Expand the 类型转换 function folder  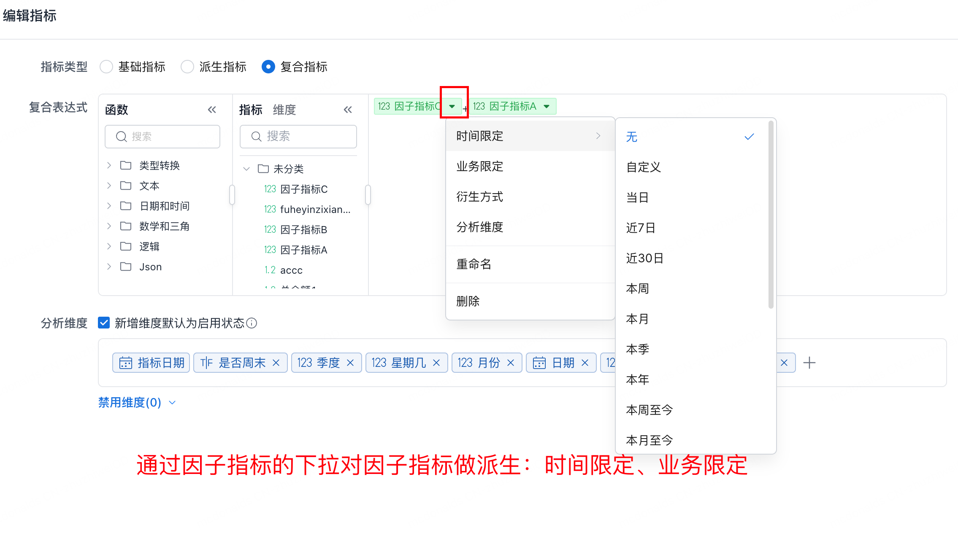(x=109, y=165)
